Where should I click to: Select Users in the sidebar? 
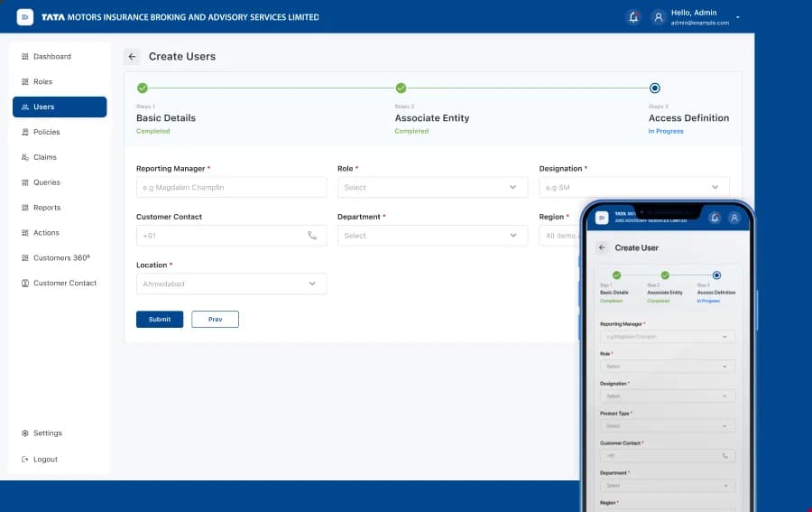(60, 107)
